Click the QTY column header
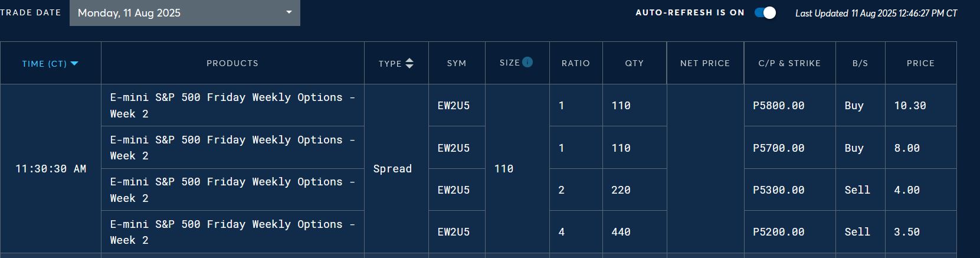The height and width of the screenshot is (258, 980). pyautogui.click(x=635, y=63)
